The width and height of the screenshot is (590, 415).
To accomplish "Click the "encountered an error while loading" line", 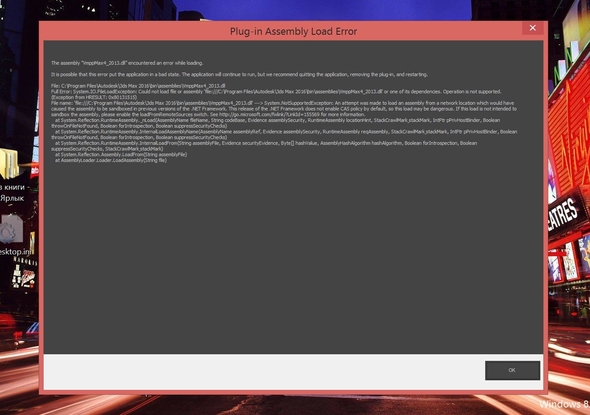I will pyautogui.click(x=127, y=63).
